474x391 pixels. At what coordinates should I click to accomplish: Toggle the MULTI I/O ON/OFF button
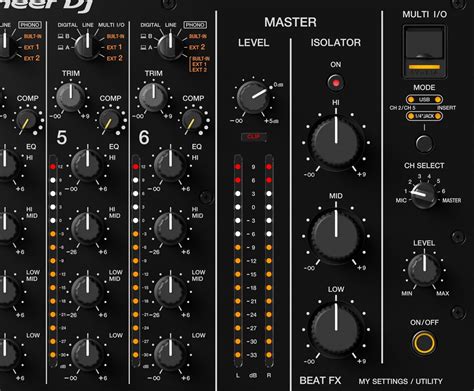pos(424,343)
